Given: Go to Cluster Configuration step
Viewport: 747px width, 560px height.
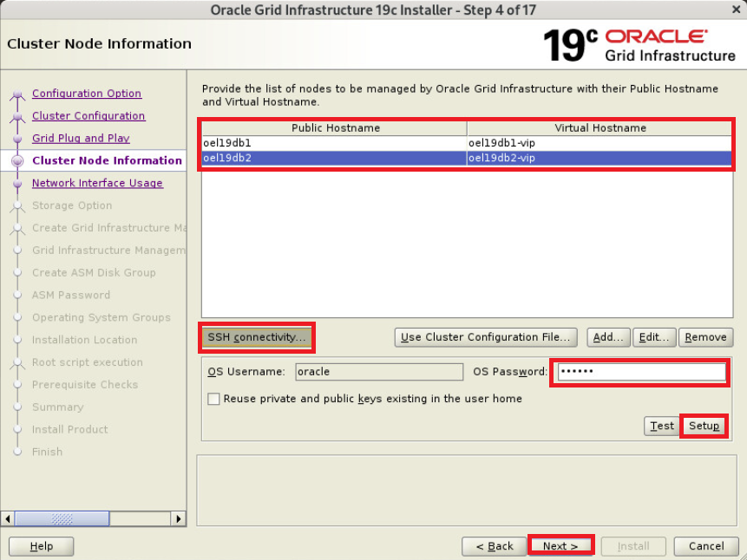Looking at the screenshot, I should click(88, 115).
